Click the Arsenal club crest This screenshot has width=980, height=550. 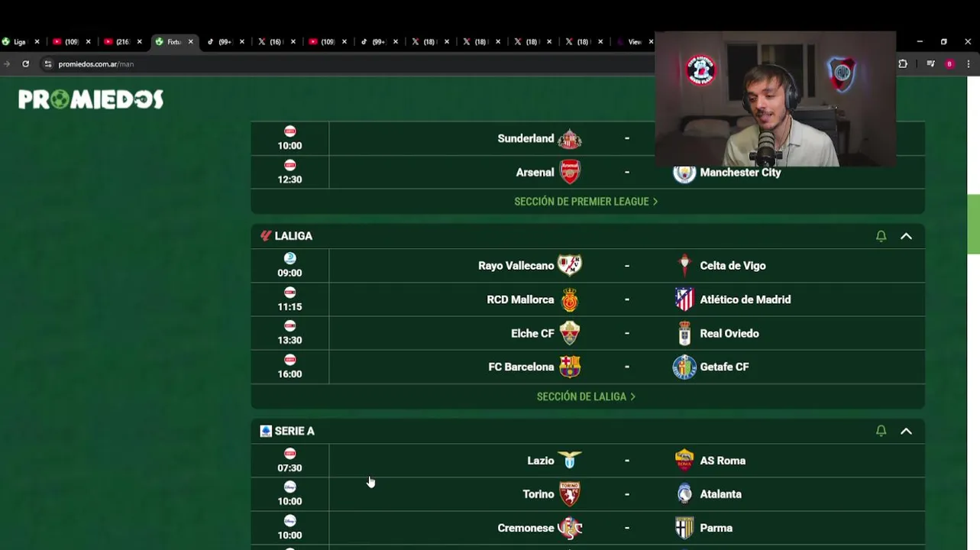pyautogui.click(x=570, y=172)
